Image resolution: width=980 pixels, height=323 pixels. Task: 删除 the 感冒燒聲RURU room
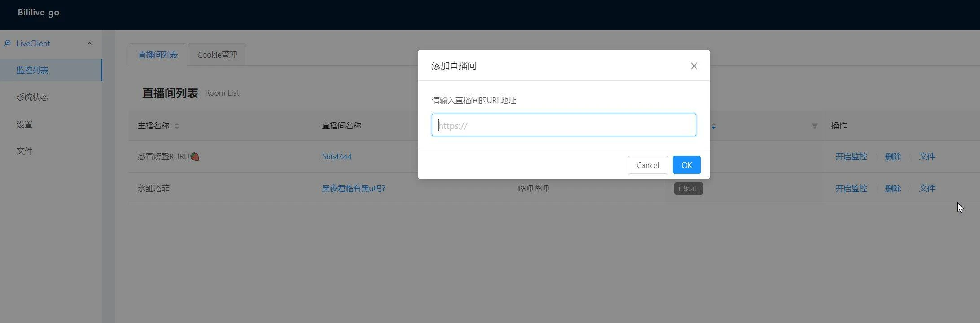[893, 157]
